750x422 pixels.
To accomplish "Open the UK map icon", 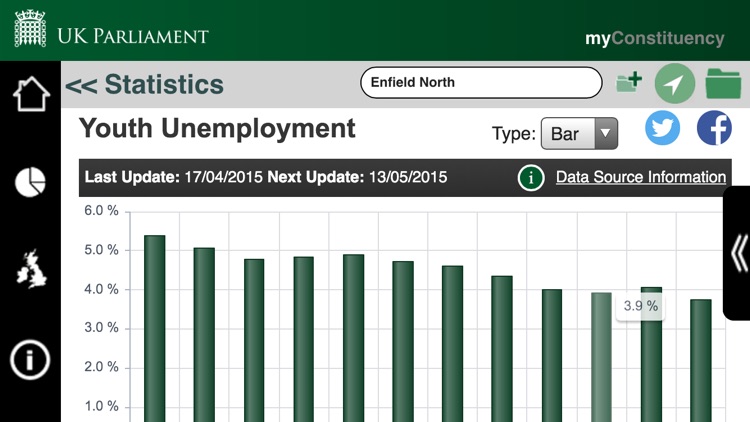I will tap(31, 269).
